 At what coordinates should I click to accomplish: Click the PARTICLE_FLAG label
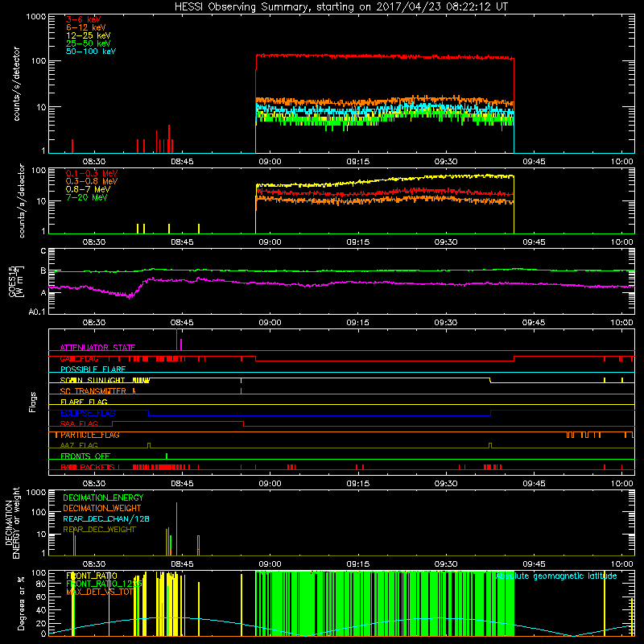click(90, 435)
